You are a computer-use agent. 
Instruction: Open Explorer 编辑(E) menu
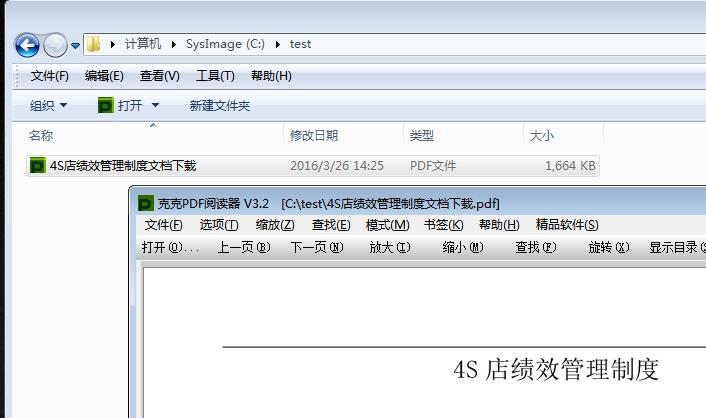point(104,76)
